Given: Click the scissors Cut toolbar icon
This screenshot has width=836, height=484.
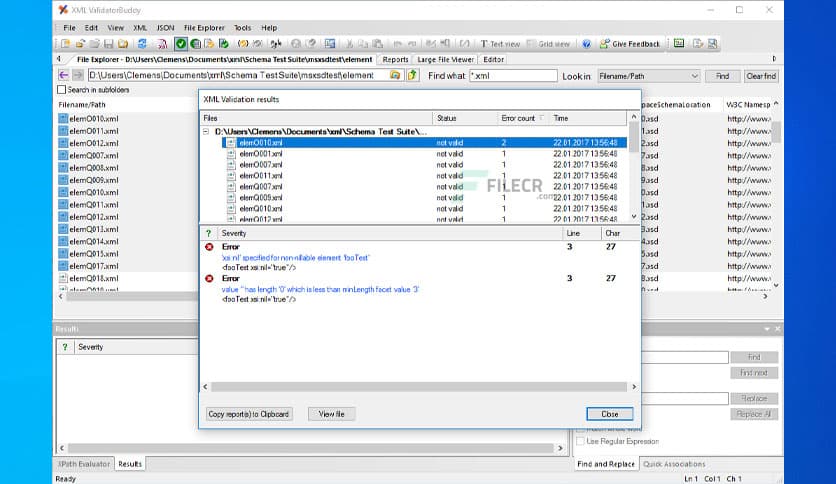Looking at the screenshot, I should (349, 44).
